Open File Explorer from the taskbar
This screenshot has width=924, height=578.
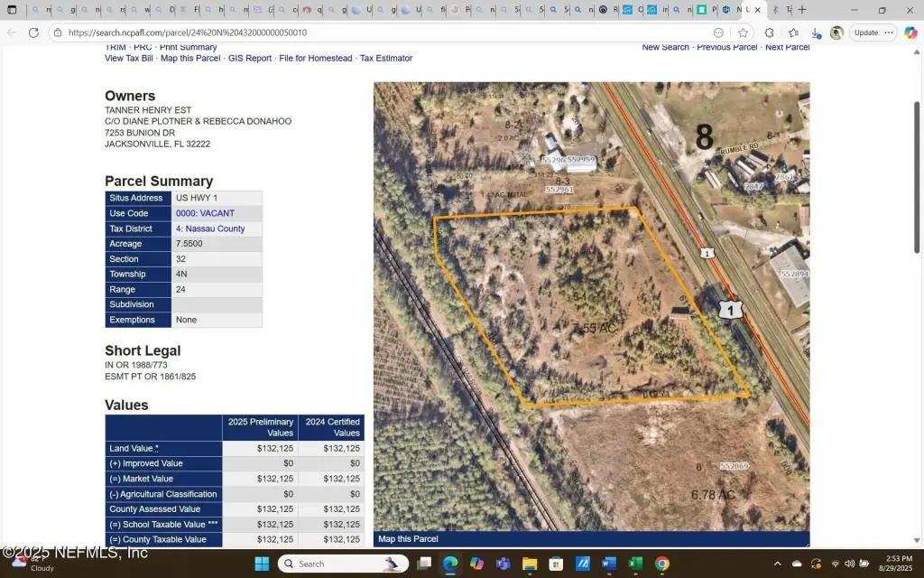pos(530,564)
